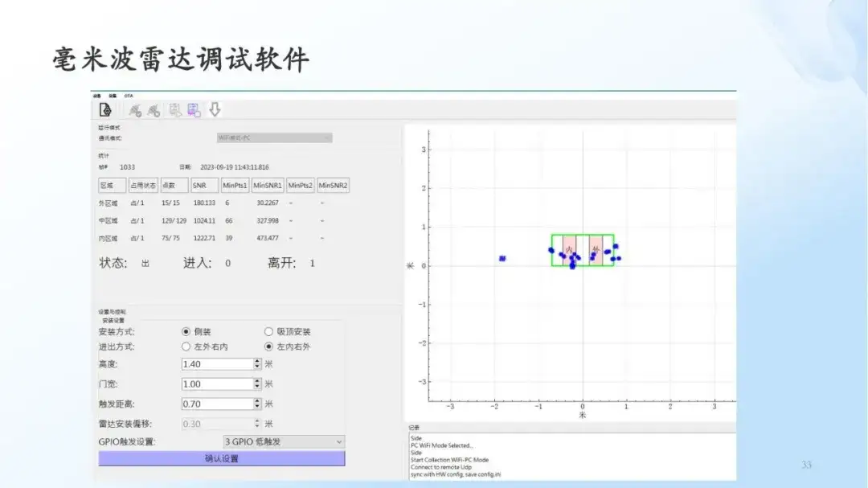This screenshot has width=868, height=488.
Task: Click the frame number 1033
Action: tap(127, 167)
